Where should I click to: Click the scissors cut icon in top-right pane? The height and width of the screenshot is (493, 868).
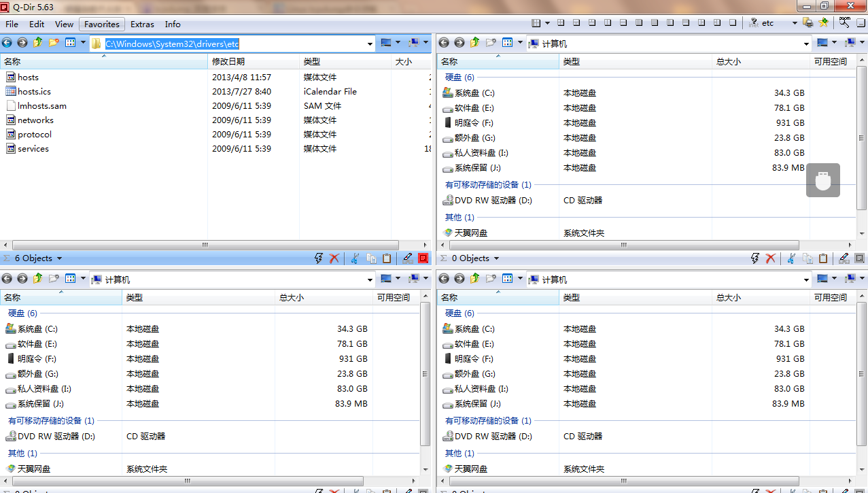coord(791,258)
